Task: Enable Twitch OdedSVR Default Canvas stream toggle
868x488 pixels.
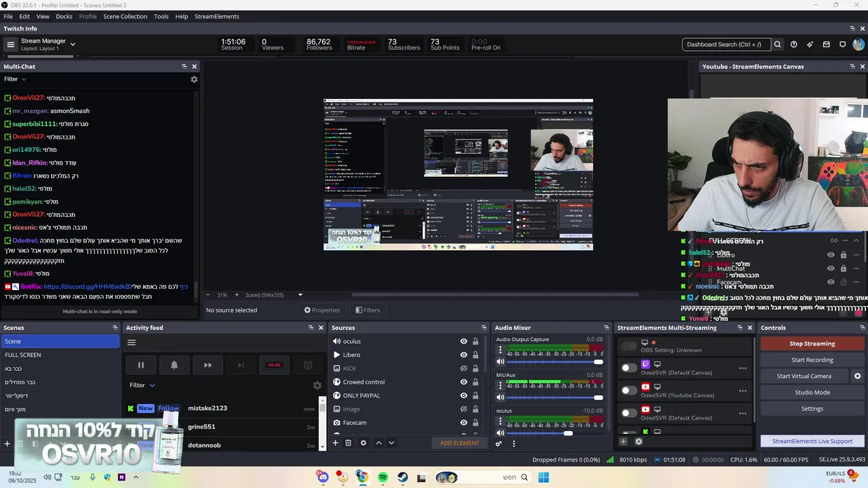Action: [x=629, y=368]
